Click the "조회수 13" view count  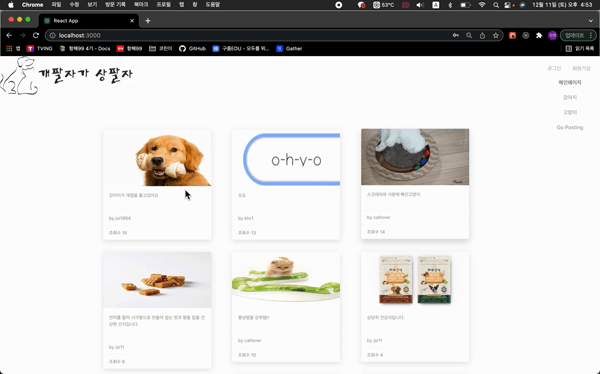(x=247, y=232)
